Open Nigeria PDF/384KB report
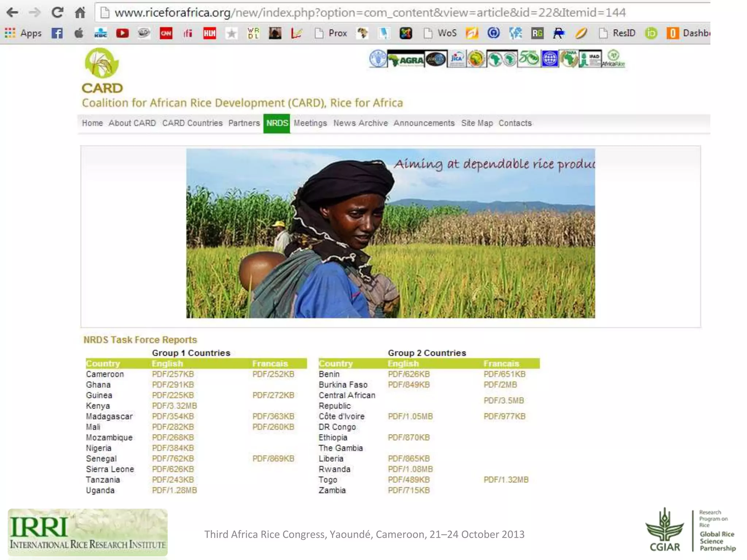747x560 pixels. (x=173, y=448)
